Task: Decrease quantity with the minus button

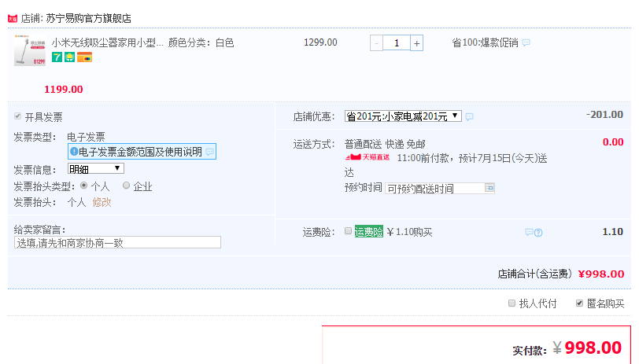Action: point(376,43)
